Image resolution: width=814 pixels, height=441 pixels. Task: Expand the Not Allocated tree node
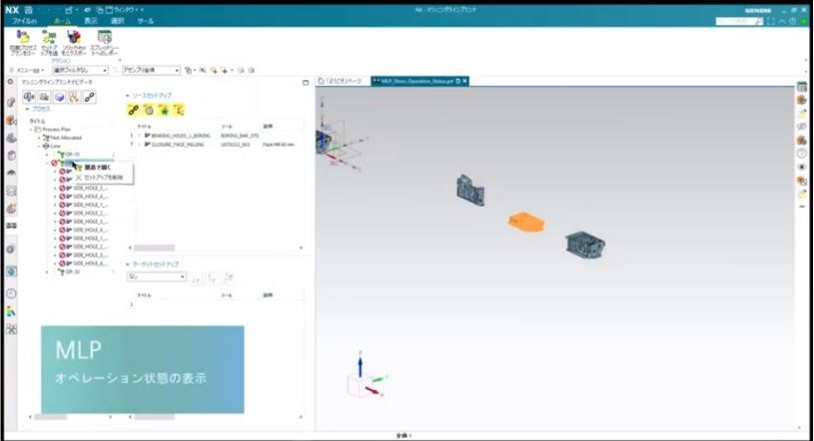click(x=39, y=138)
